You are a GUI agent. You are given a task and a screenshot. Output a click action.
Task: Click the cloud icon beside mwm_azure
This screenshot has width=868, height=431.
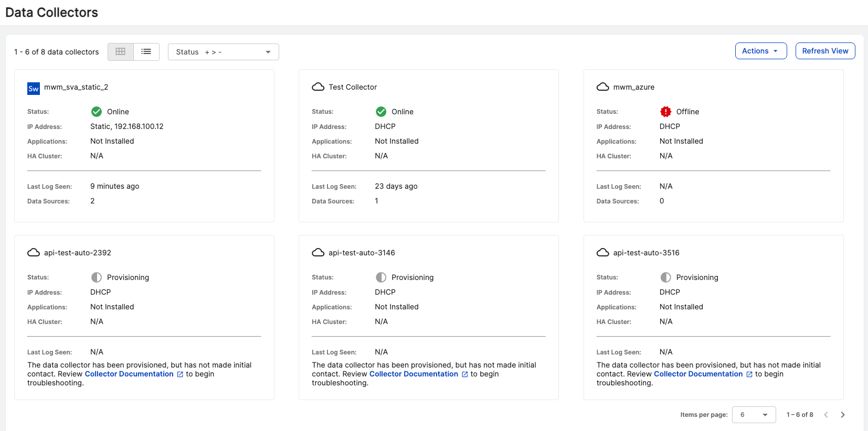(x=603, y=87)
